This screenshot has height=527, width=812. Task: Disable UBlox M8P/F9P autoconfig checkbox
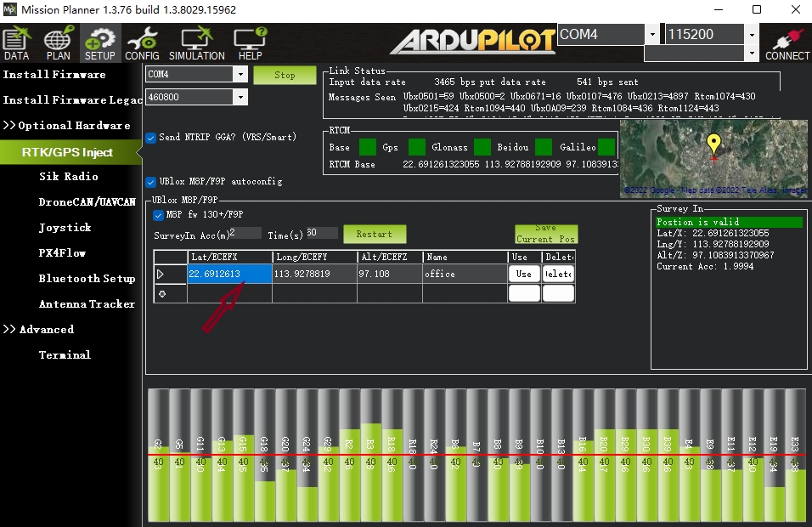pyautogui.click(x=151, y=181)
